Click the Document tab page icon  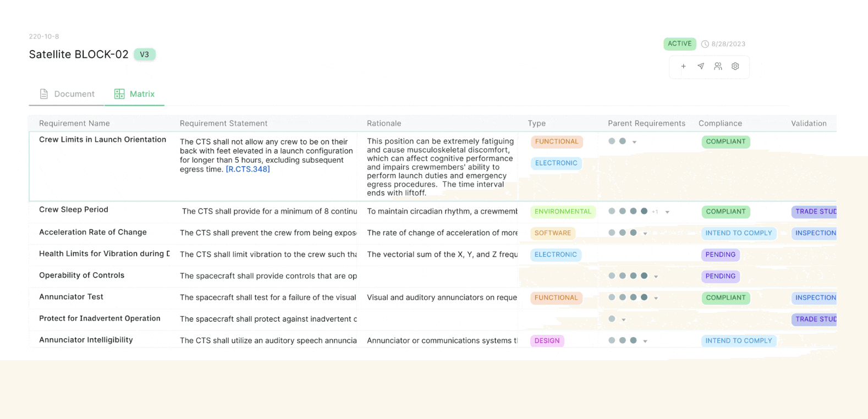44,94
